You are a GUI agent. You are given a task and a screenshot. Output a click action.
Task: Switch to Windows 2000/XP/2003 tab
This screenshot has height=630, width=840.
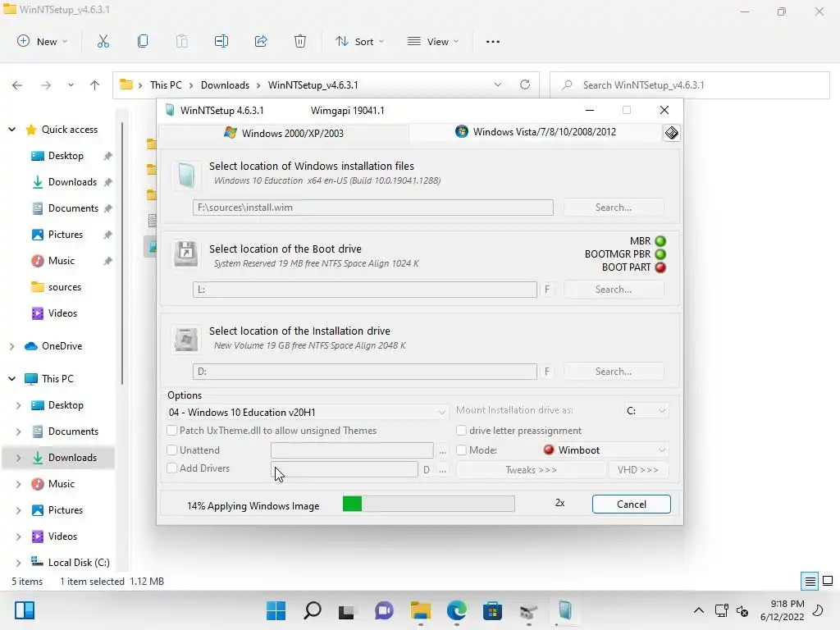click(284, 133)
